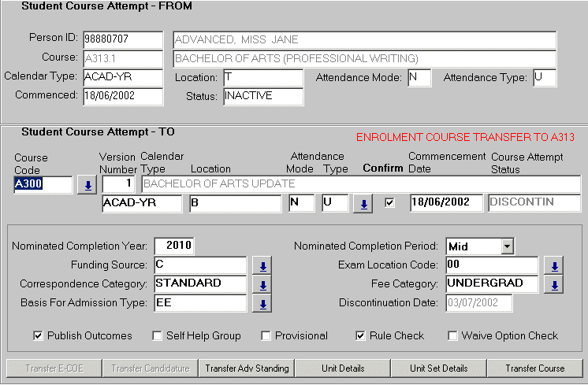The width and height of the screenshot is (588, 385).
Task: Open Unit Set Details
Action: click(439, 368)
